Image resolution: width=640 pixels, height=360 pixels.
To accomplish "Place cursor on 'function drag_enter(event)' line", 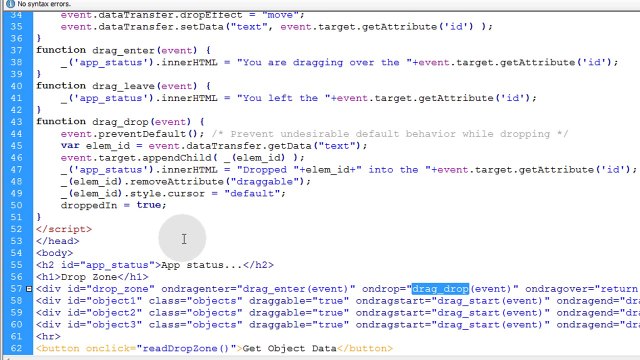I will [123, 50].
